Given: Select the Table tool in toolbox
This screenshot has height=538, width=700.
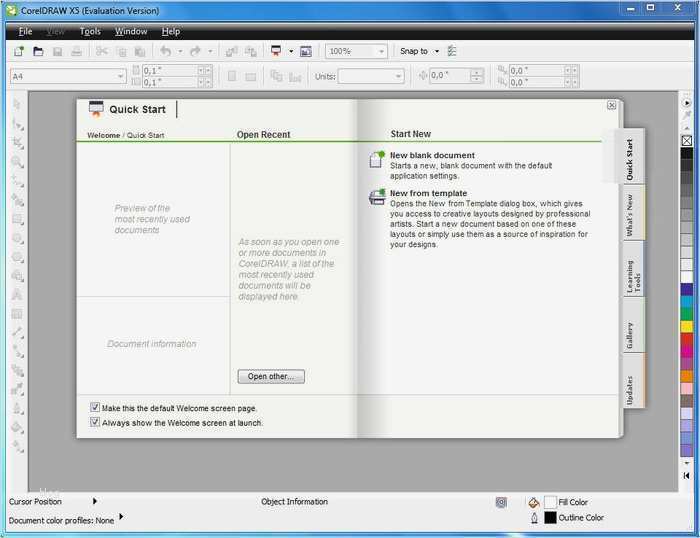Looking at the screenshot, I should click(x=17, y=314).
